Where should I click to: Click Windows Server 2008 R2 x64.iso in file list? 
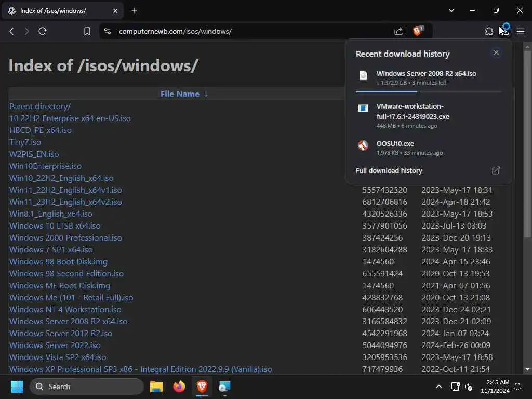pos(68,321)
